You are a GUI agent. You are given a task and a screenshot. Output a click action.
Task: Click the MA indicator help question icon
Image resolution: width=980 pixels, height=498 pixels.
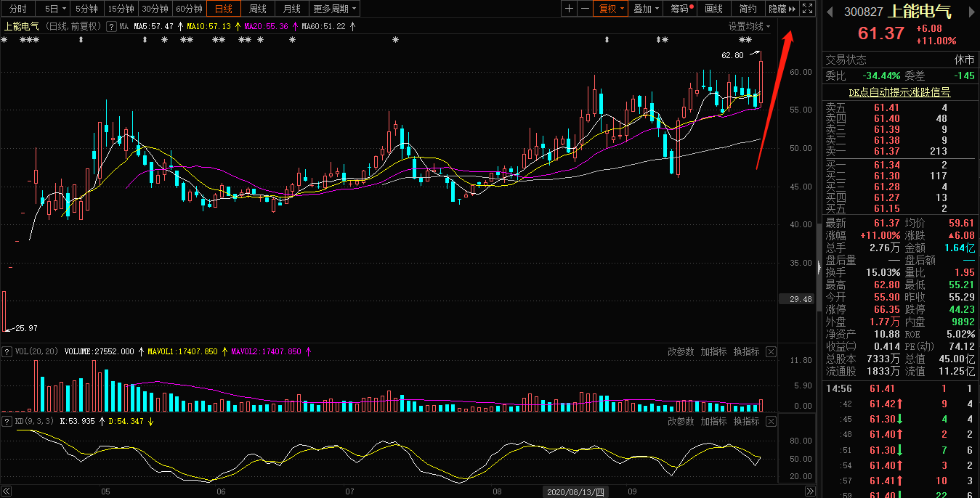(x=111, y=26)
